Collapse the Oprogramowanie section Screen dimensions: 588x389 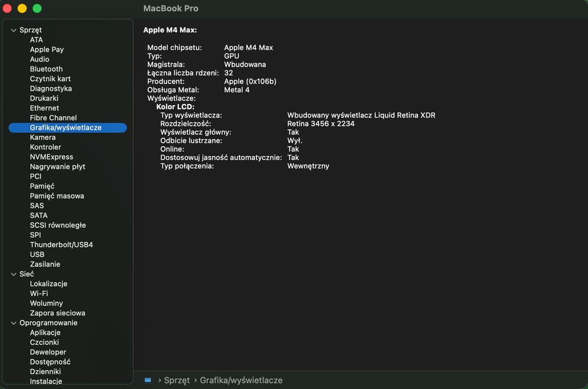tap(14, 323)
